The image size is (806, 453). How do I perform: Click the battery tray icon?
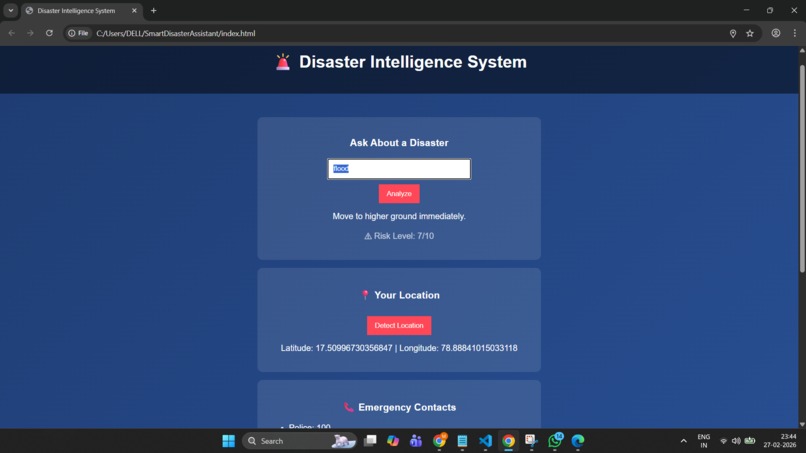(750, 441)
